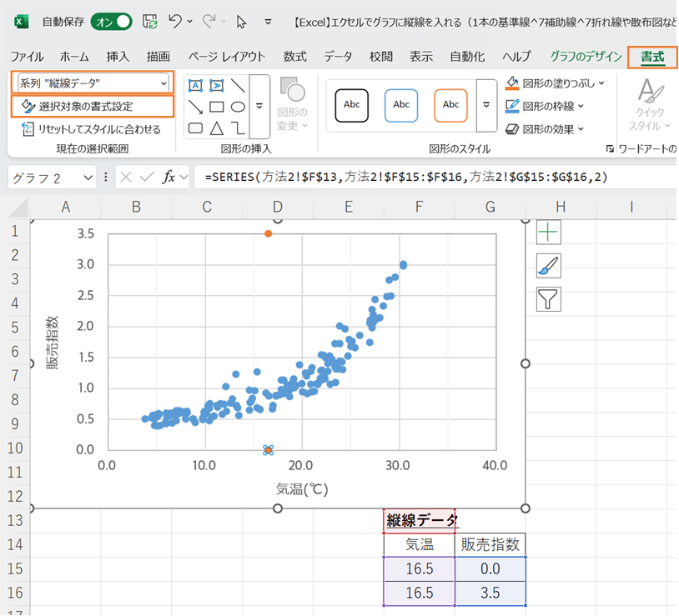Select the elbow connector shape
Image resolution: width=679 pixels, height=616 pixels.
click(238, 128)
